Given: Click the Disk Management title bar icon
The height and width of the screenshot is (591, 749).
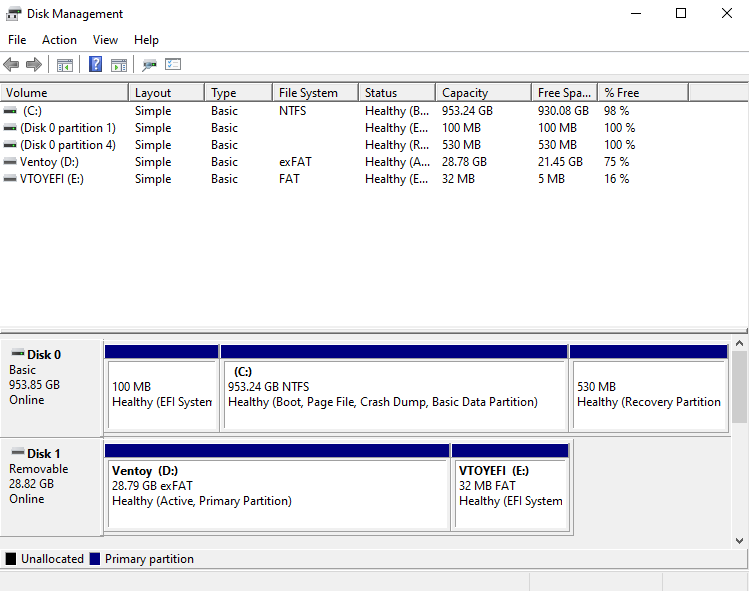Looking at the screenshot, I should coord(14,14).
